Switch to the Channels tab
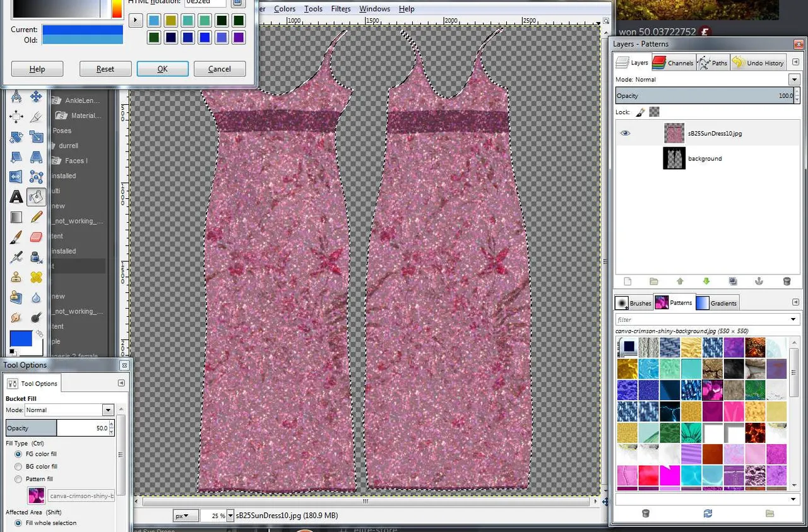This screenshot has width=808, height=532. point(673,62)
